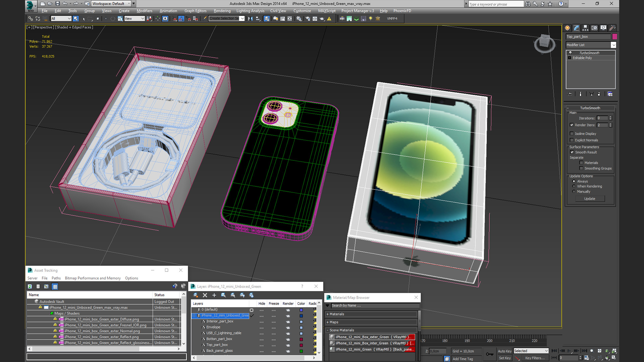Expand the Materials group in browser

pos(372,314)
